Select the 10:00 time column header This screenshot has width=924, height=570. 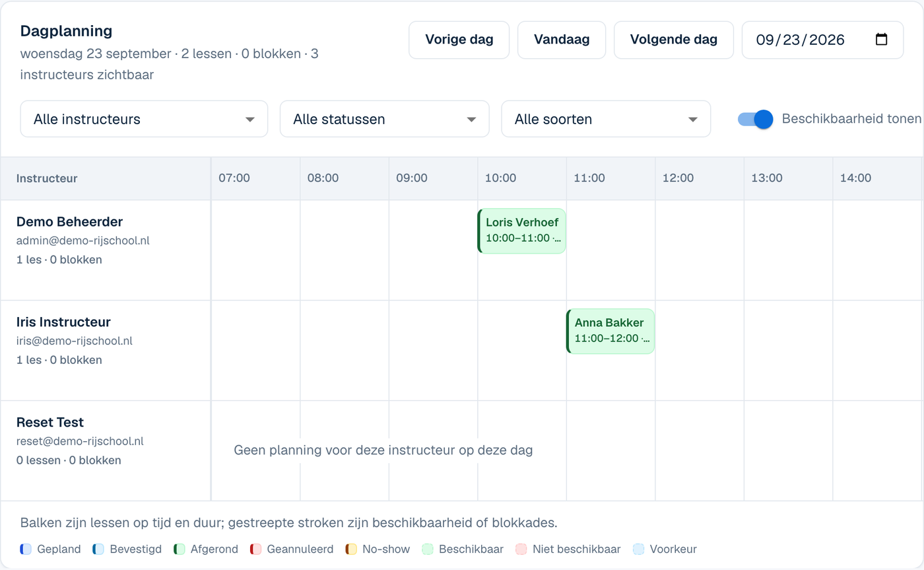(x=500, y=178)
